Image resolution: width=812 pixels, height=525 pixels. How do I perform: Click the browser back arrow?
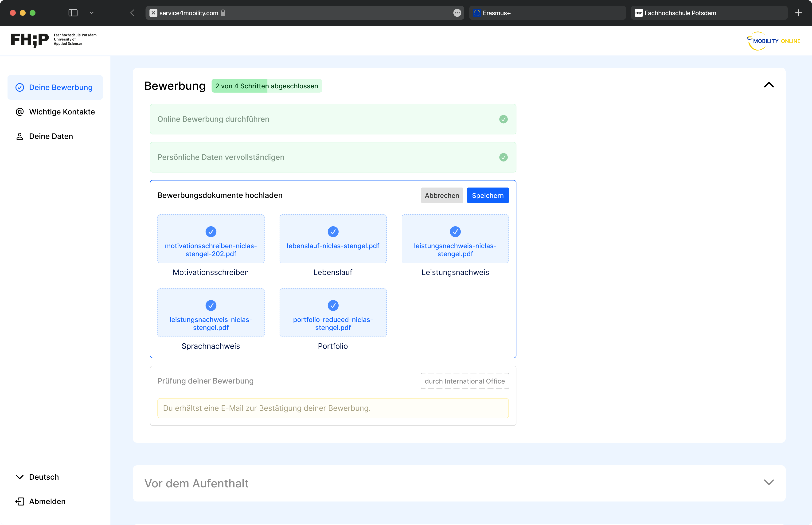click(133, 13)
